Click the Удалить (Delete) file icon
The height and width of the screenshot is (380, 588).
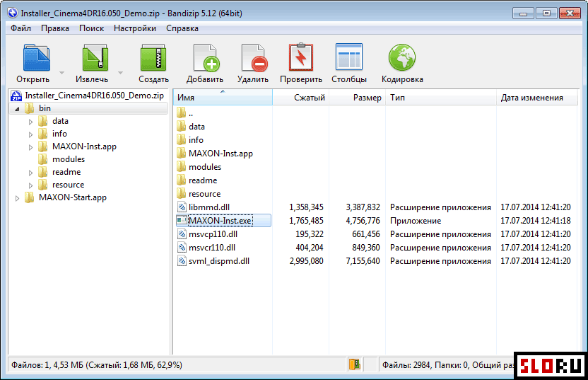[254, 57]
